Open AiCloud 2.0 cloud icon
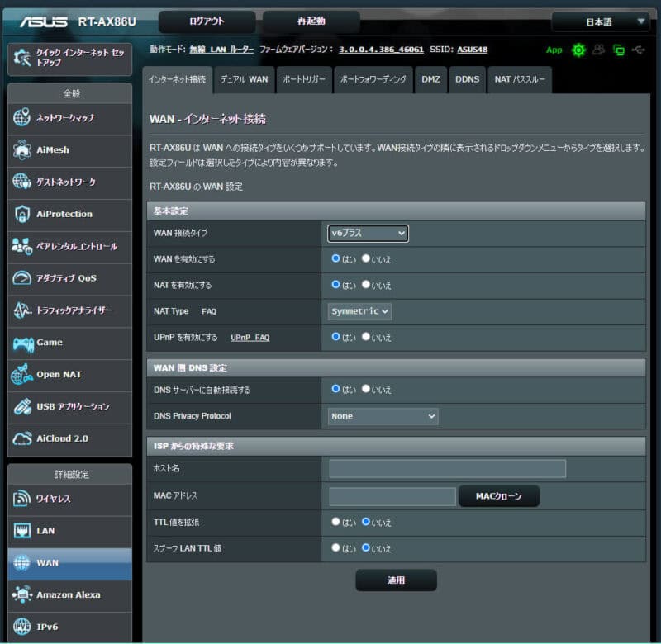 [22, 438]
